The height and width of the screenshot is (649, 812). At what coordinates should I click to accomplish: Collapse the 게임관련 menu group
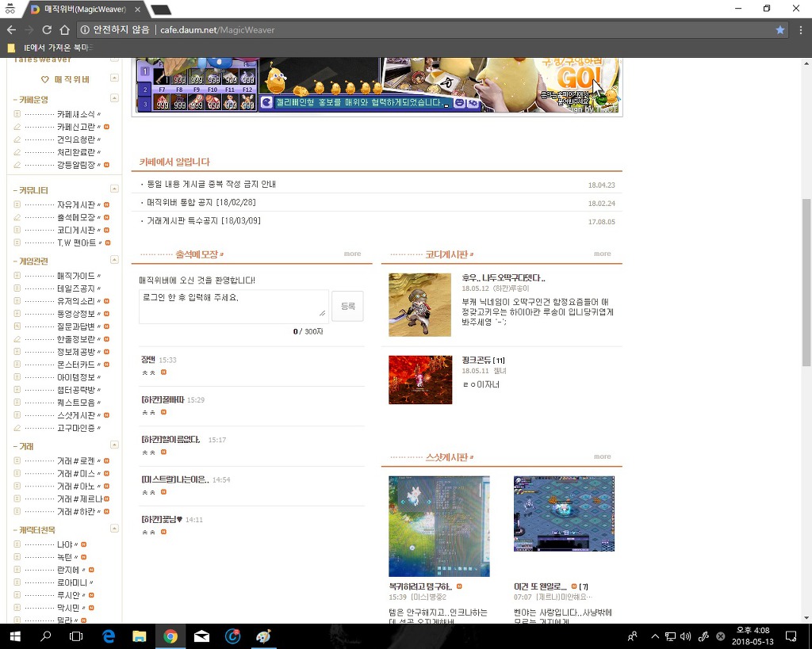[114, 260]
